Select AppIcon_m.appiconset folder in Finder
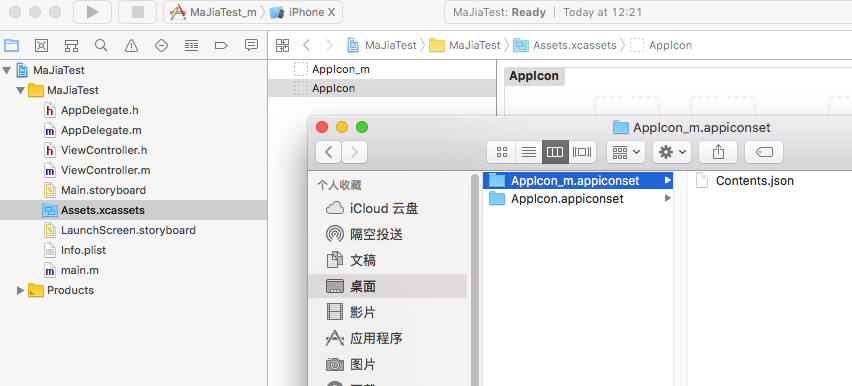The height and width of the screenshot is (386, 852). click(578, 180)
